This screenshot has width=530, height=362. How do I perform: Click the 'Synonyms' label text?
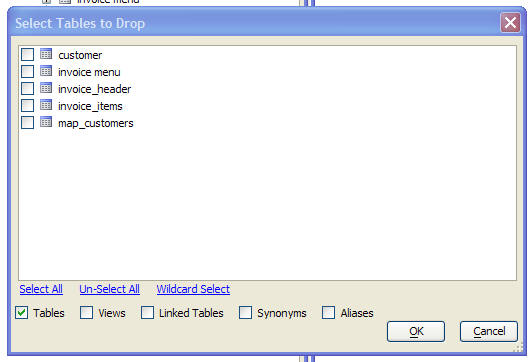click(282, 313)
